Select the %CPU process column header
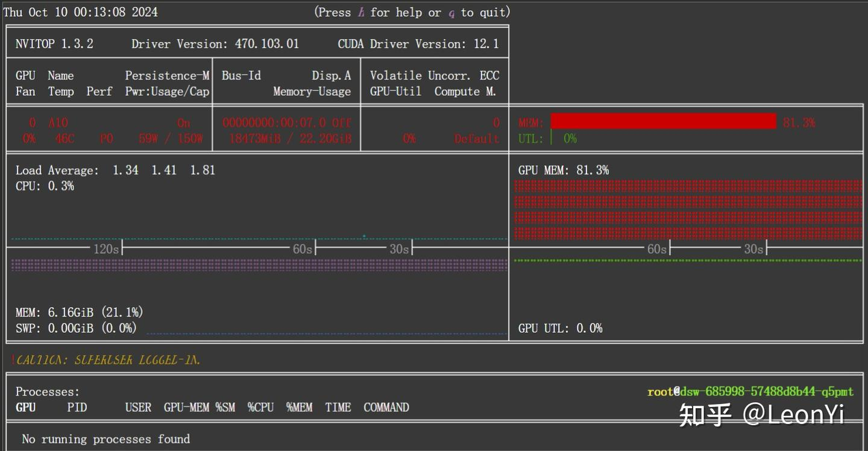Image resolution: width=868 pixels, height=451 pixels. click(x=260, y=408)
